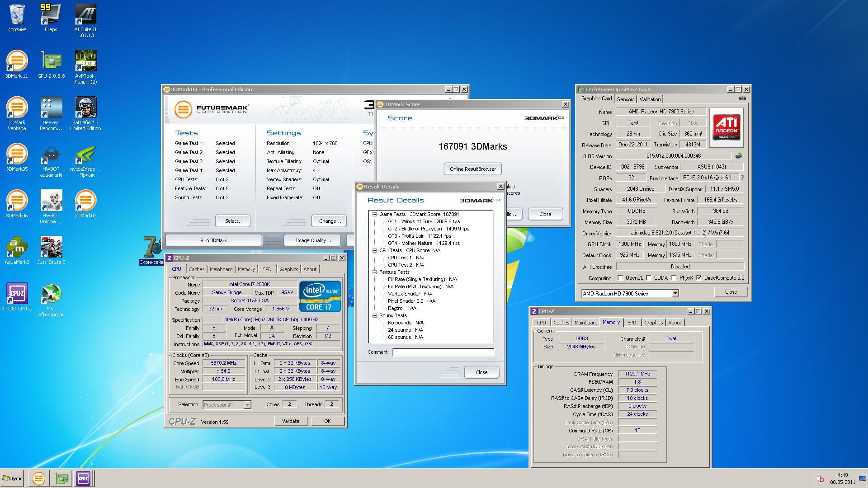Collapse the CPU Tests tree node
The image size is (868, 488).
pos(374,250)
